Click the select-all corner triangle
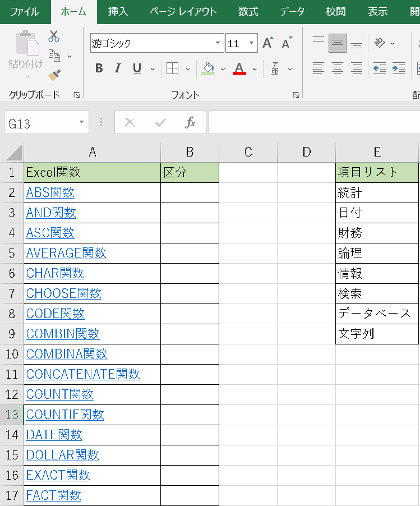Viewport: 420px width, 506px height. (15, 153)
